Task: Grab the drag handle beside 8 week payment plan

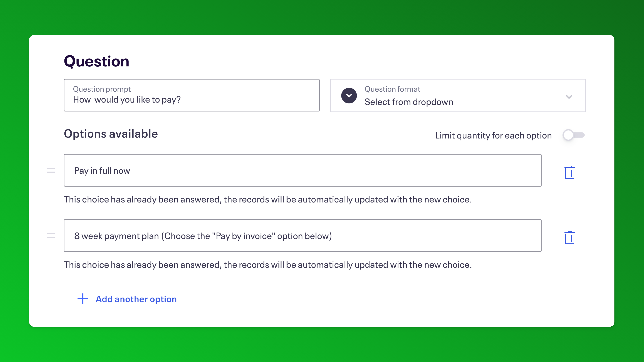Action: [51, 236]
